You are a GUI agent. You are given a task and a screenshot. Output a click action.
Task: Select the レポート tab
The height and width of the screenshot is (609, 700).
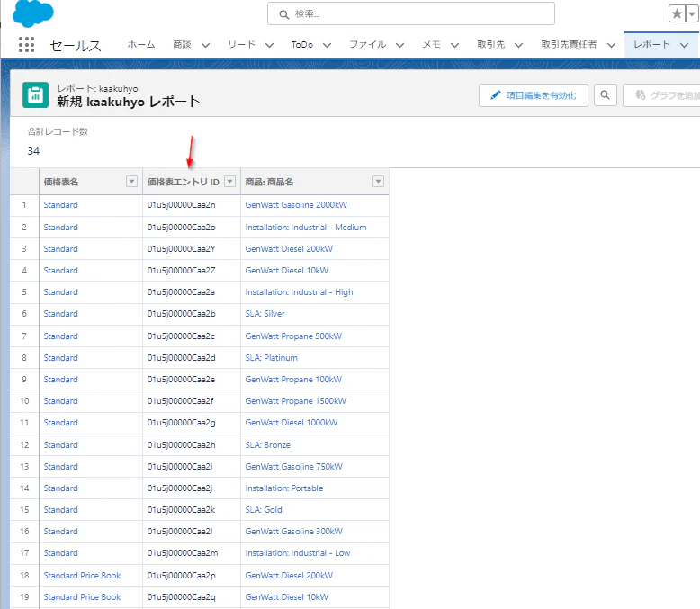click(x=651, y=45)
